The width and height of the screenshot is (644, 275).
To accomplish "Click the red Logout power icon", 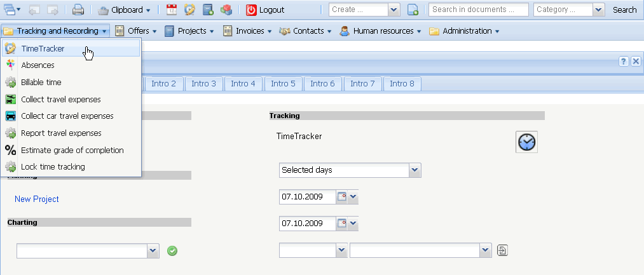I will 251,10.
